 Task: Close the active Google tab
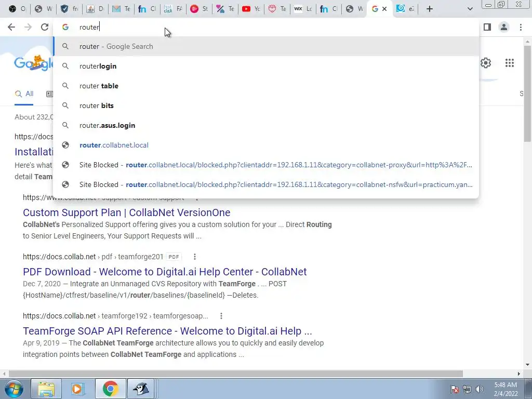(384, 9)
